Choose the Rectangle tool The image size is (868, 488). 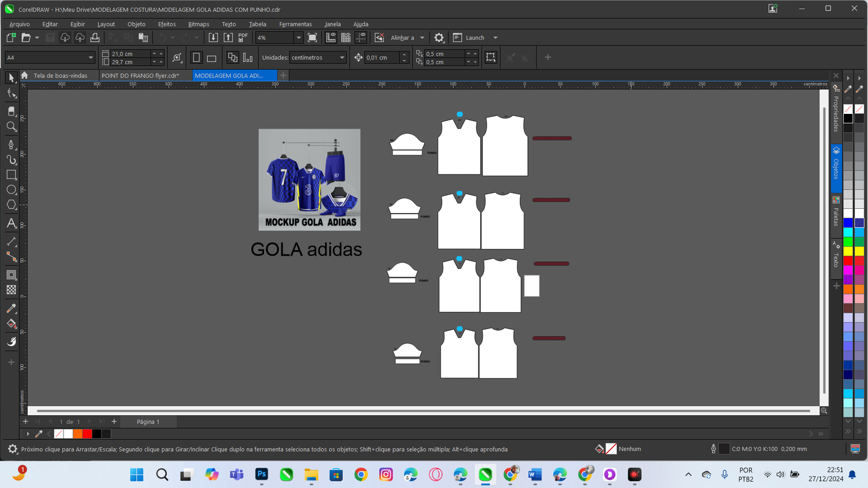11,175
